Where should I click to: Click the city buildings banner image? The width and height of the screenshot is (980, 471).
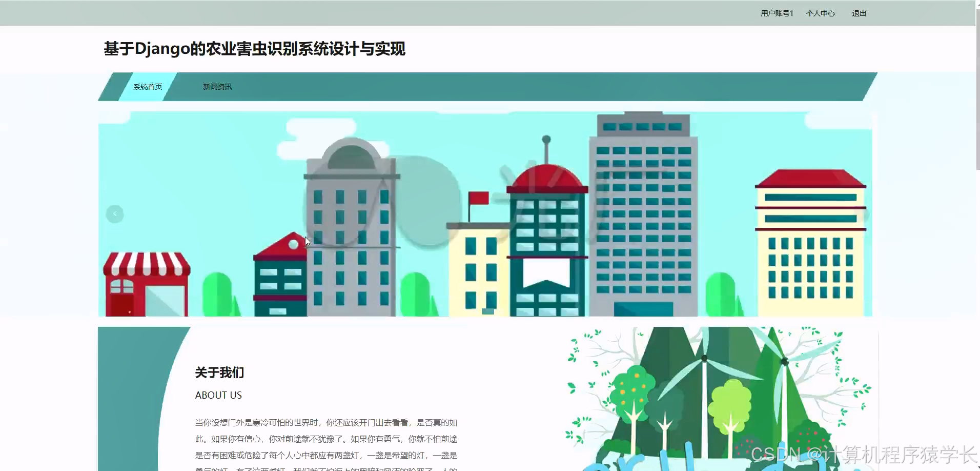click(x=485, y=214)
